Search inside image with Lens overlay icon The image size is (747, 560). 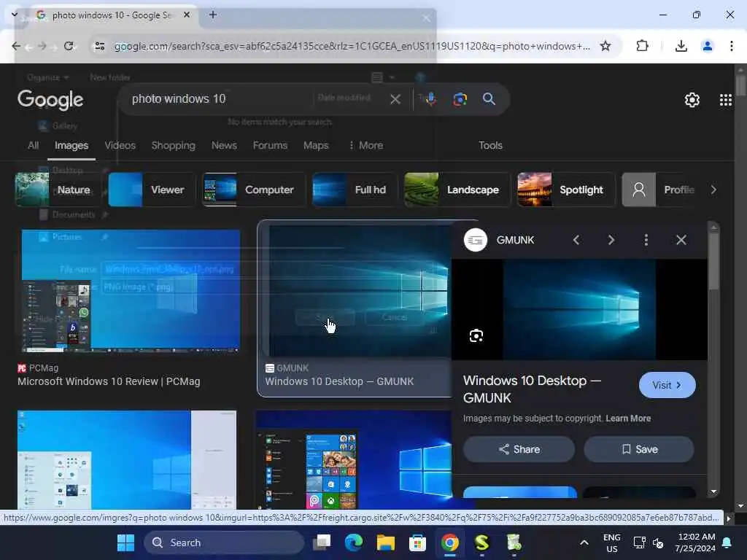476,335
